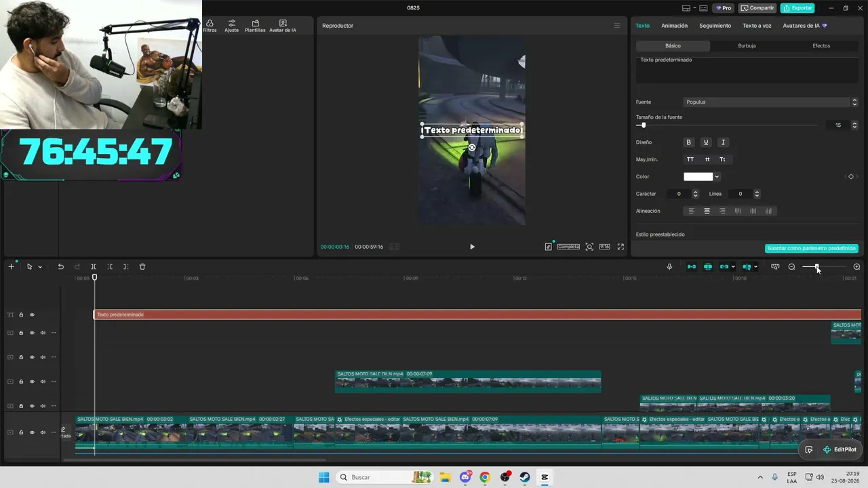This screenshot has height=488, width=868.
Task: Open the Filtros media category
Action: (x=210, y=26)
